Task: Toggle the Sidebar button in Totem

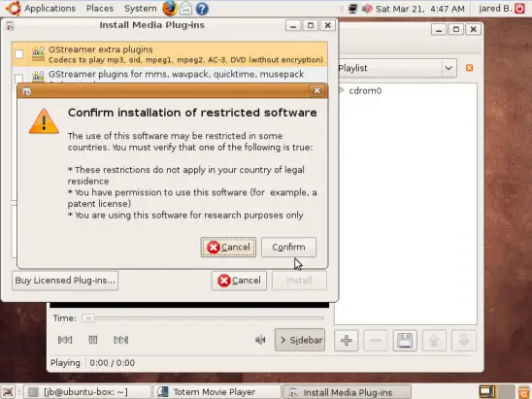Action: 300,340
